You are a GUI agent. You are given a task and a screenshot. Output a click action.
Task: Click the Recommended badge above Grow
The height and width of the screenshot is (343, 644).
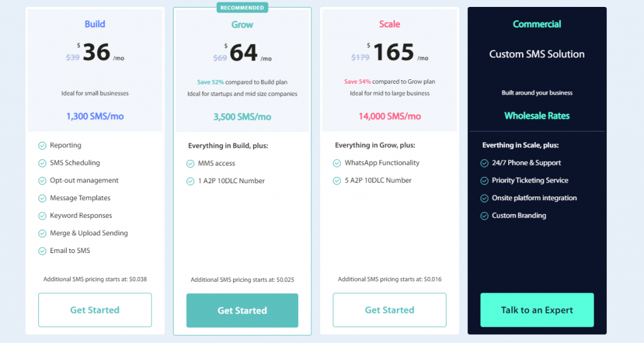[x=242, y=8]
